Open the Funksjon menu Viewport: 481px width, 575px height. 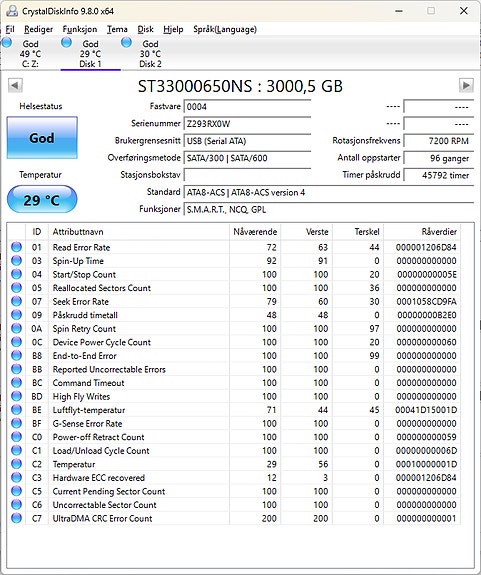point(80,29)
